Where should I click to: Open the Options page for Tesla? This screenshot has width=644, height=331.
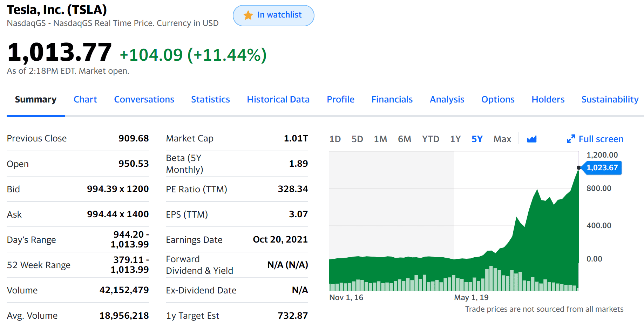coord(498,99)
